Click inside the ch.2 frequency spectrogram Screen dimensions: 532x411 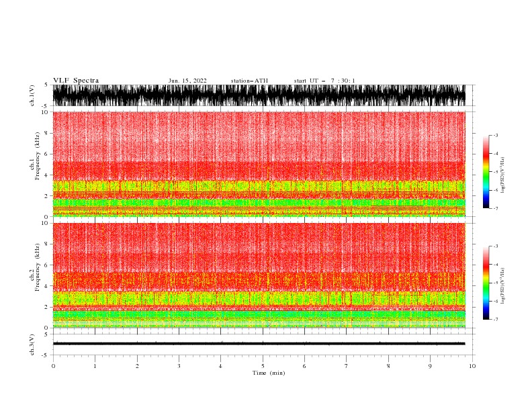pyautogui.click(x=259, y=275)
